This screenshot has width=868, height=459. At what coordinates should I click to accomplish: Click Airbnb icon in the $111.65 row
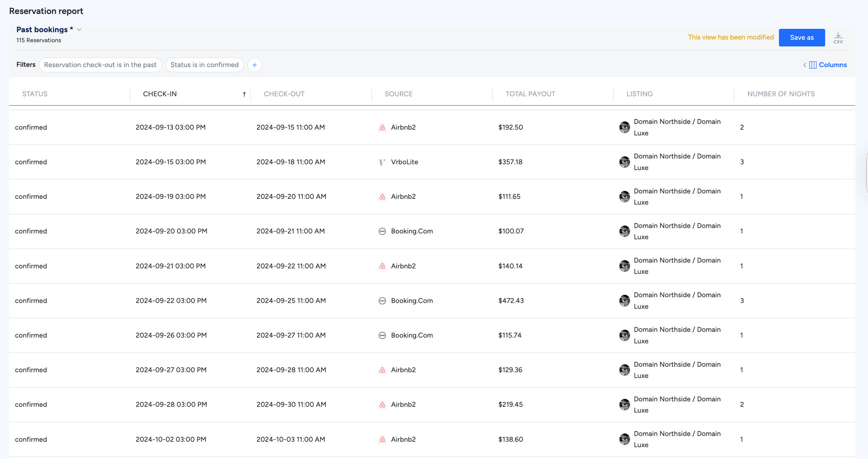pos(382,197)
